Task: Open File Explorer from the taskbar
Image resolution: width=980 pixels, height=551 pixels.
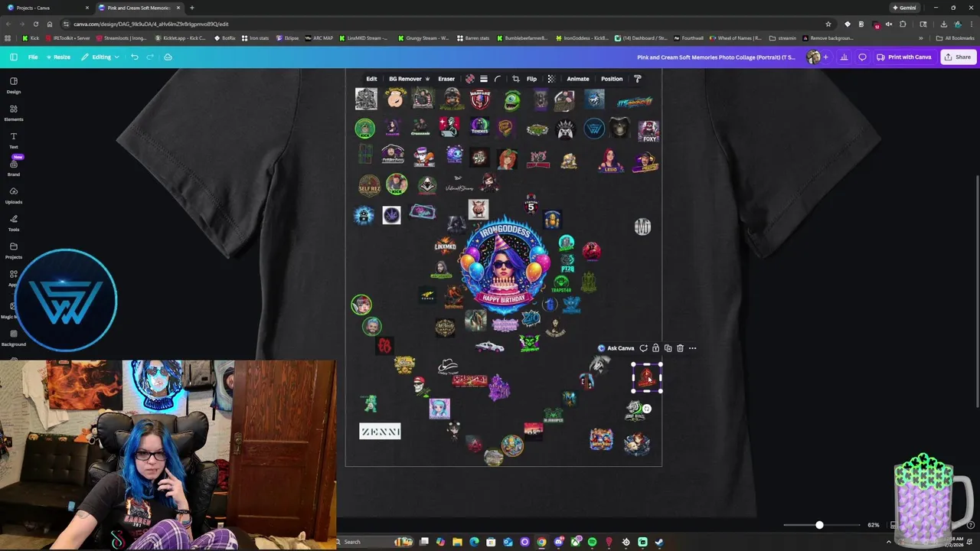Action: tap(457, 542)
